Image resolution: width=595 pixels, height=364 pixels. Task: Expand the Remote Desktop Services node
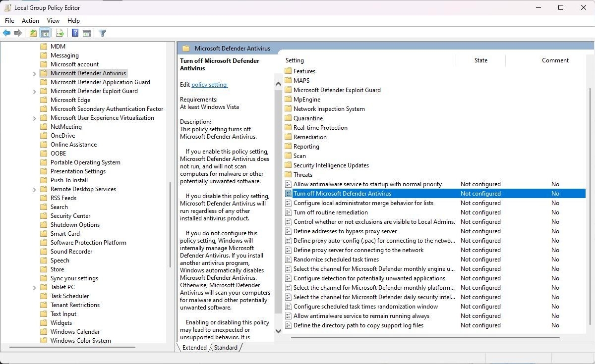tap(34, 189)
